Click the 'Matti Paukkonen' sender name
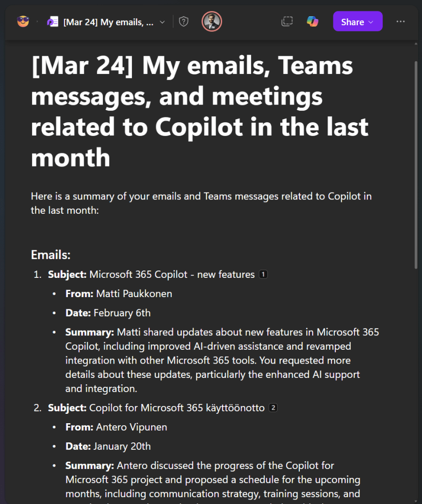 point(134,294)
